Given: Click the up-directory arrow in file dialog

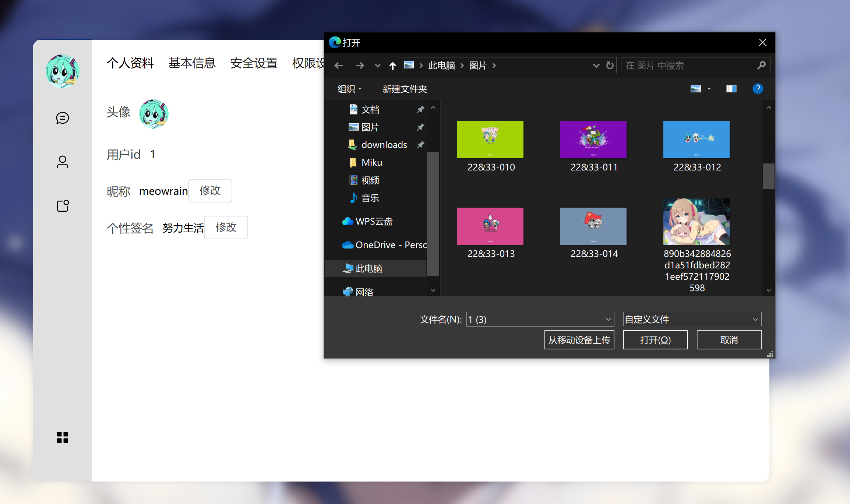Looking at the screenshot, I should tap(392, 66).
